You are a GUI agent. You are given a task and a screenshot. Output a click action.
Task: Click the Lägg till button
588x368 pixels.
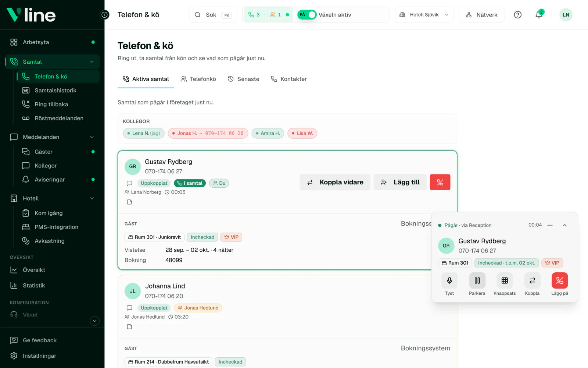400,182
